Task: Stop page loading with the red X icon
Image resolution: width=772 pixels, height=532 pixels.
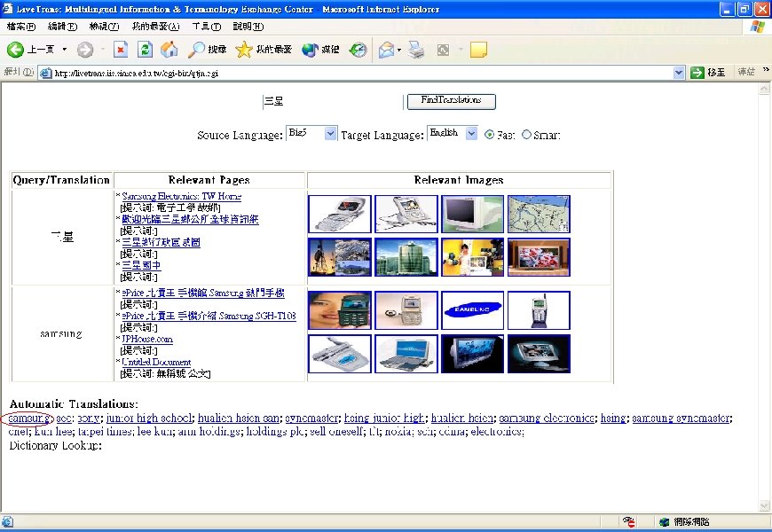Action: click(x=121, y=50)
